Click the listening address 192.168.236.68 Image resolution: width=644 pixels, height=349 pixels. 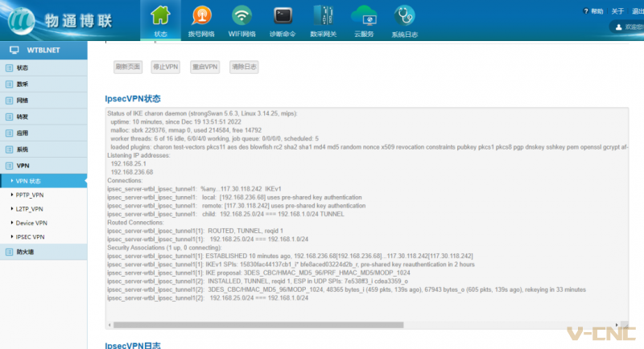(132, 172)
